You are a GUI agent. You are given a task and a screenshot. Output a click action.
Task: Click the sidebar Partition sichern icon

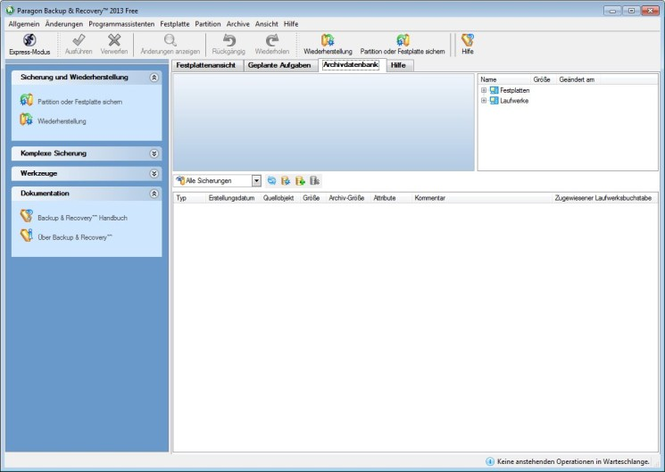click(26, 100)
